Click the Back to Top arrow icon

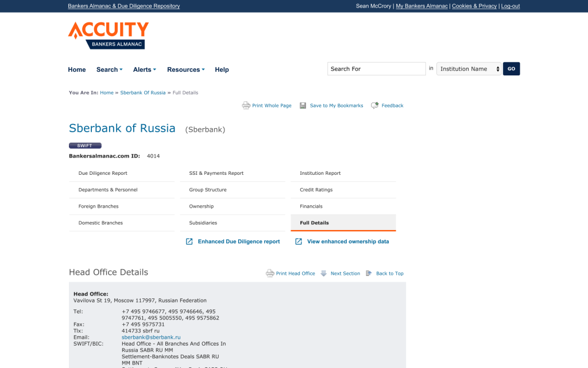369,273
